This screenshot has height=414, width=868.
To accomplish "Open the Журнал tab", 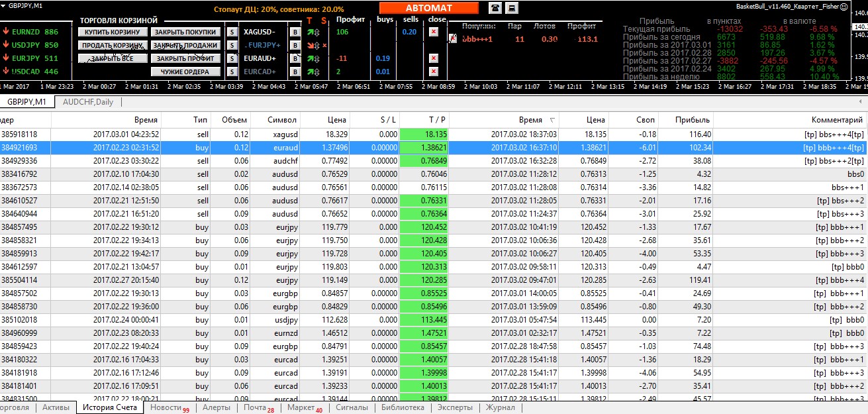I will 501,407.
